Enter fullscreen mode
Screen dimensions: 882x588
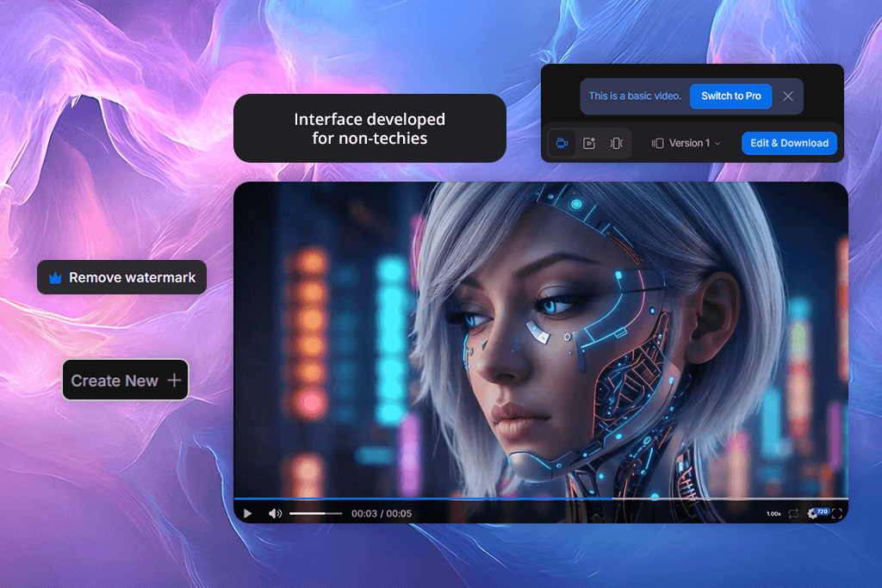(837, 513)
